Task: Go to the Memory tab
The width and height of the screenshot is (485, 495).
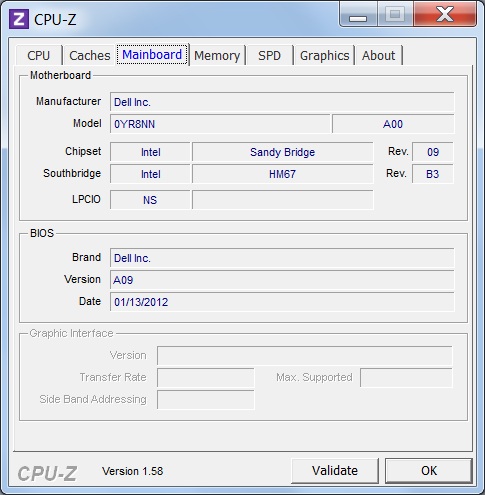Action: coord(217,55)
